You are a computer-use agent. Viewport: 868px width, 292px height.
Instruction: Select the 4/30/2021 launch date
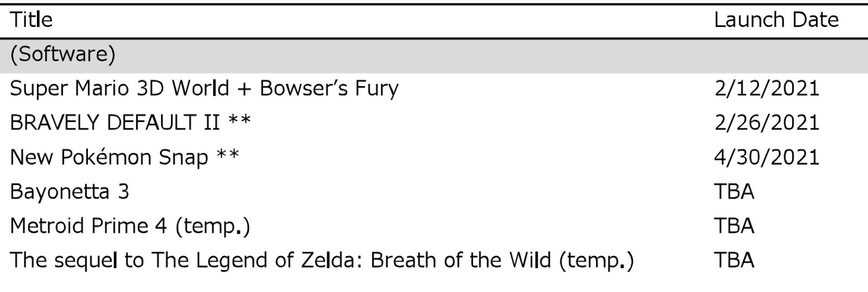coord(766,157)
